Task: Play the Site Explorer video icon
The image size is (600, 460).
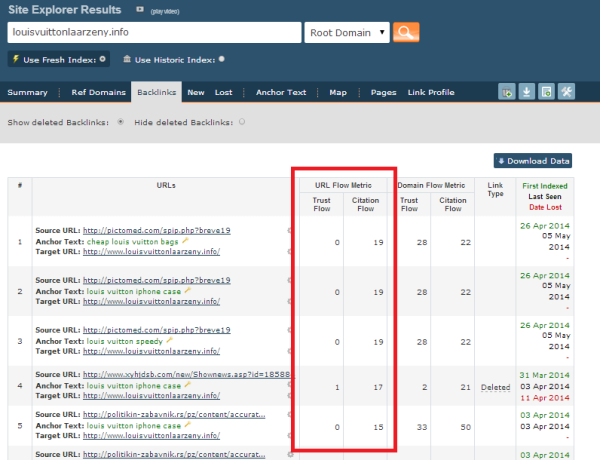Action: (x=140, y=10)
